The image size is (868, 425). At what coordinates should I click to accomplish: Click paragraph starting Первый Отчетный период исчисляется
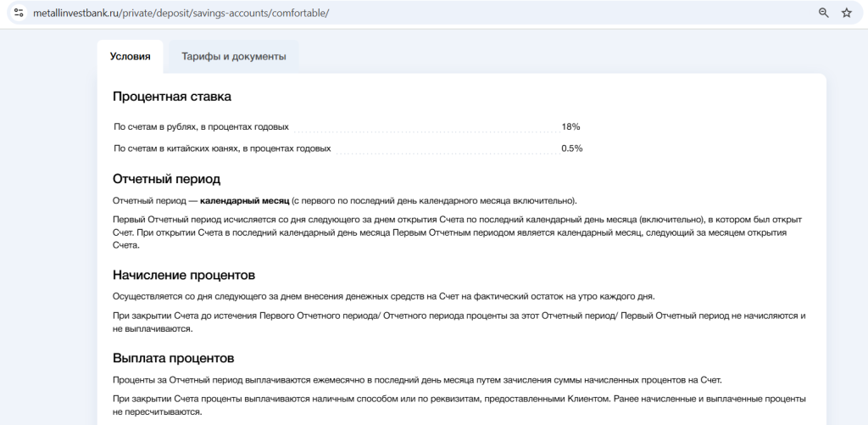tap(457, 232)
